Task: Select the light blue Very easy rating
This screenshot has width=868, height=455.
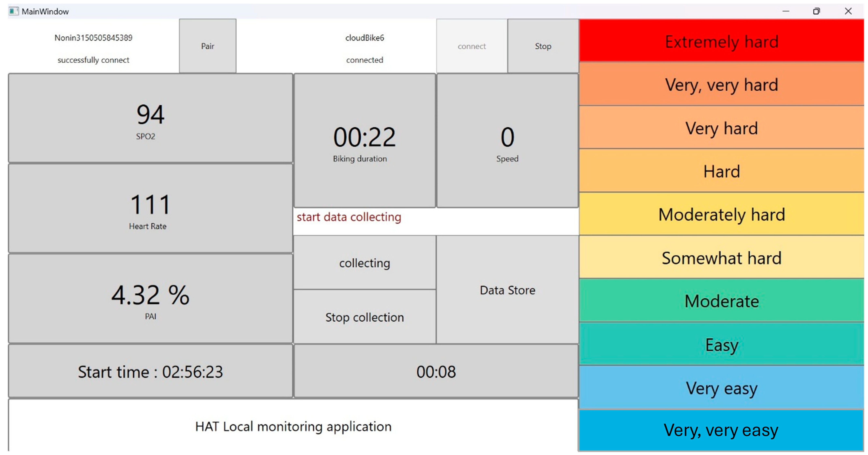Action: [x=721, y=388]
